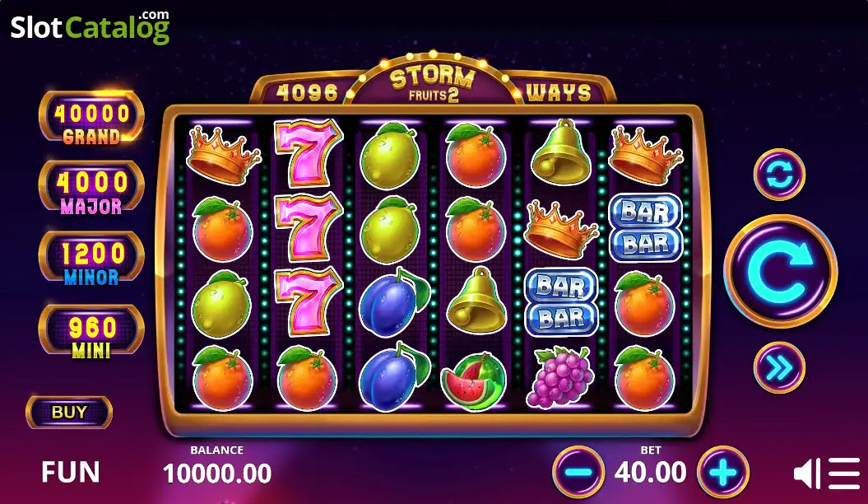Click the golden bell on fifth reel
Screen dimensions: 868x504
click(x=561, y=152)
